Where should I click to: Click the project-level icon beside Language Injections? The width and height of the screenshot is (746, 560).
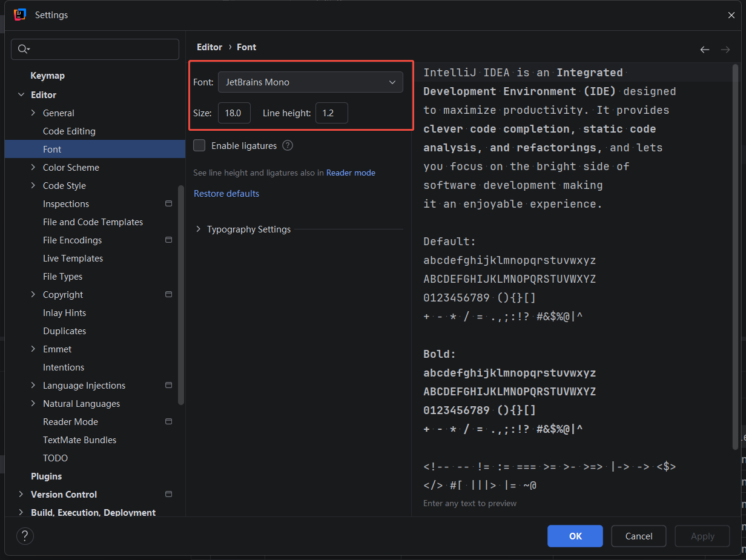click(169, 386)
